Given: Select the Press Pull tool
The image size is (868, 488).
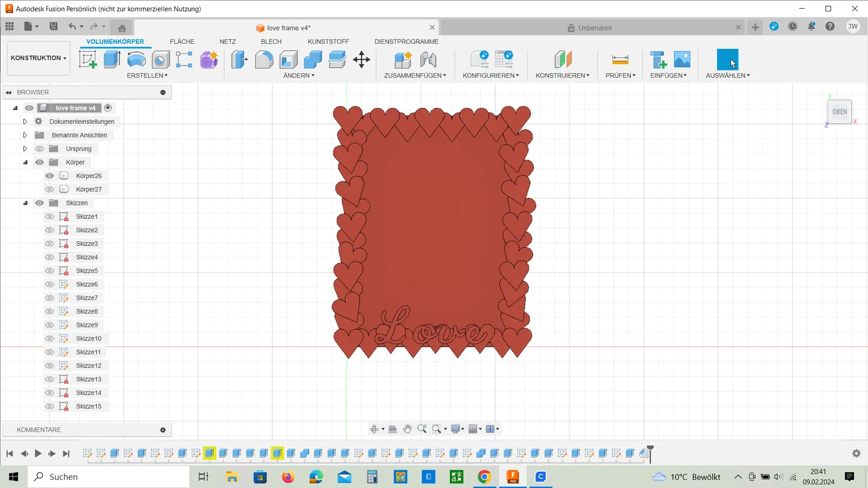Looking at the screenshot, I should tap(239, 59).
